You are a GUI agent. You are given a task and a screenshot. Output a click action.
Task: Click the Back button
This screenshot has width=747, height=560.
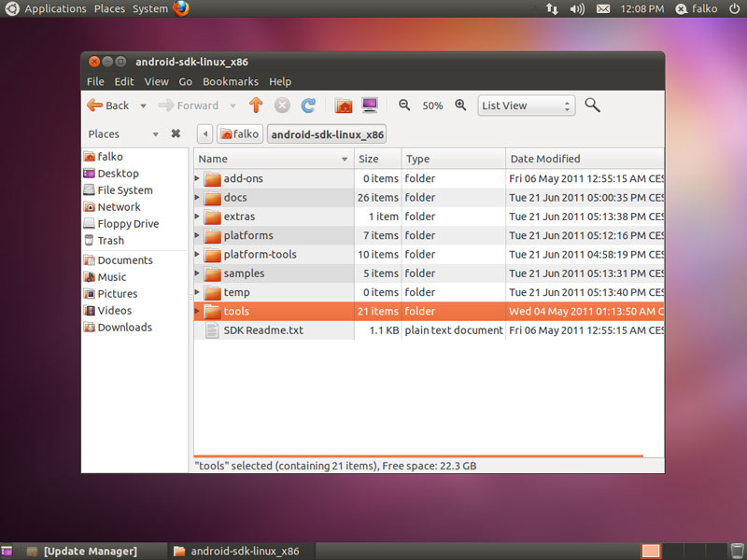pyautogui.click(x=109, y=105)
